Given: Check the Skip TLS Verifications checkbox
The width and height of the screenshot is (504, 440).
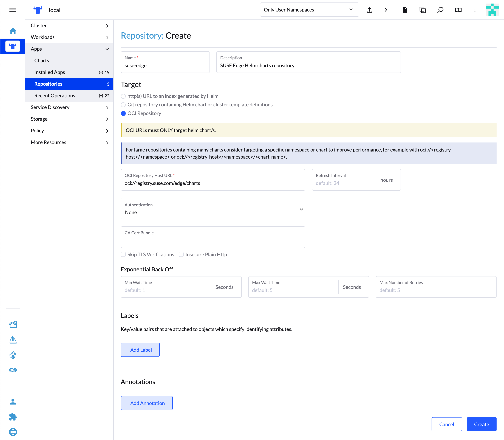Looking at the screenshot, I should tap(123, 254).
